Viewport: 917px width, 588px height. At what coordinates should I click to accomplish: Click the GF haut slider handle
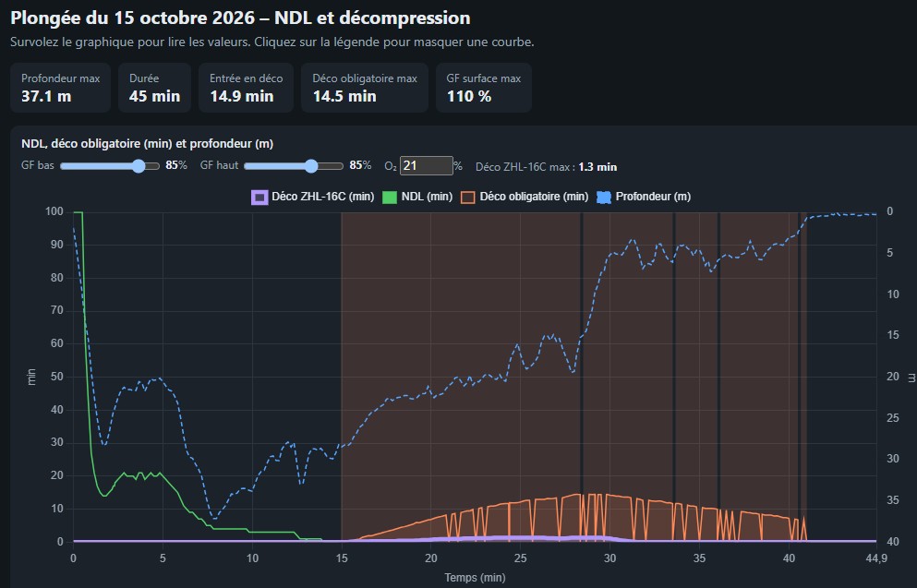[311, 166]
